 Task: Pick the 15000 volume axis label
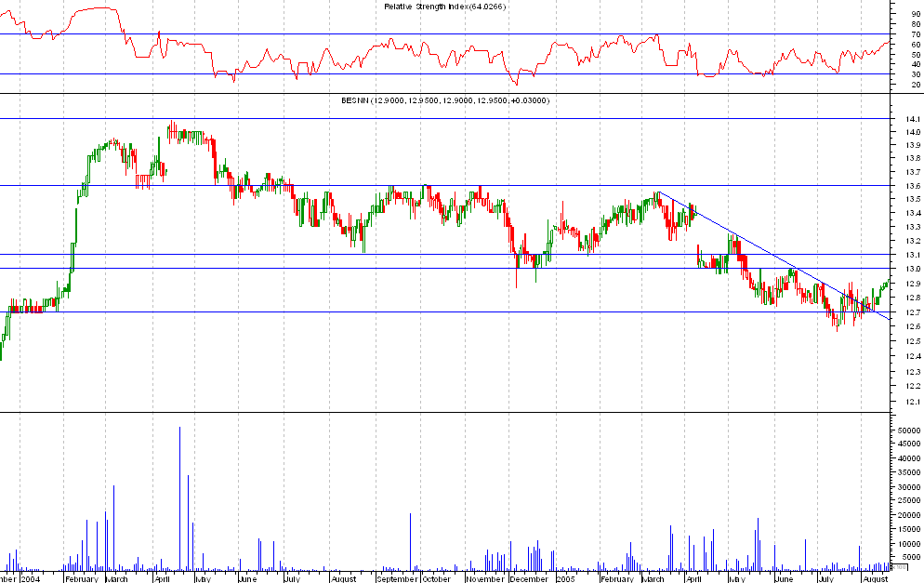click(x=909, y=529)
